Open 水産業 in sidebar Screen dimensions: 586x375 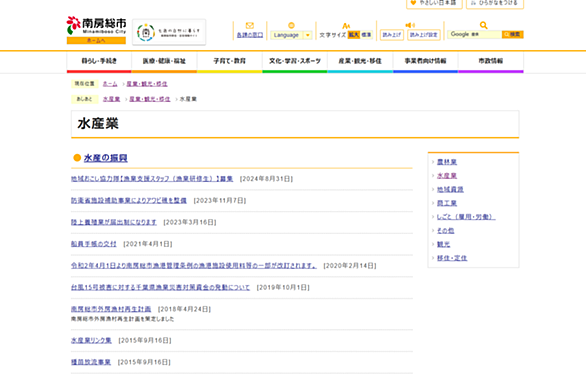pos(447,176)
